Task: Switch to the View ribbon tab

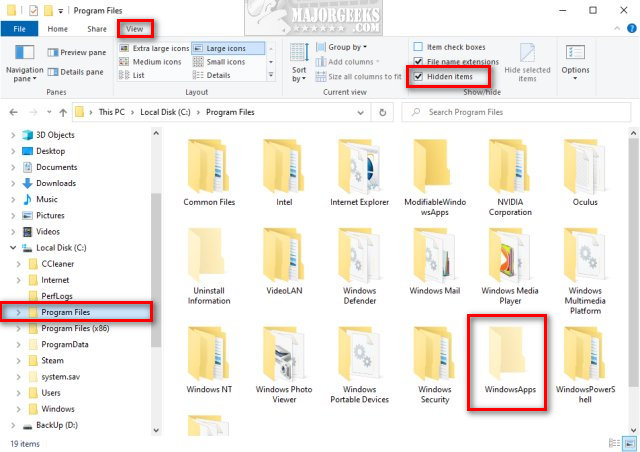Action: tap(134, 29)
